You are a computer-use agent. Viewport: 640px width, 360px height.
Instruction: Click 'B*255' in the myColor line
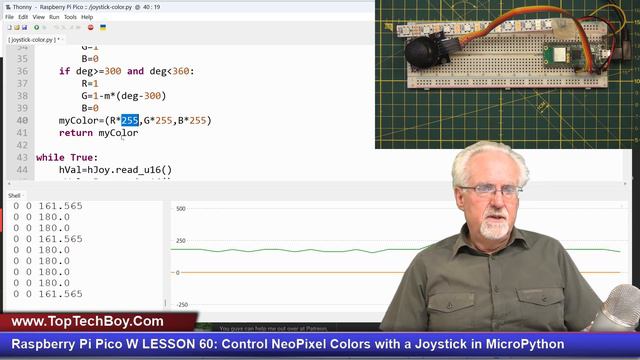(192, 120)
